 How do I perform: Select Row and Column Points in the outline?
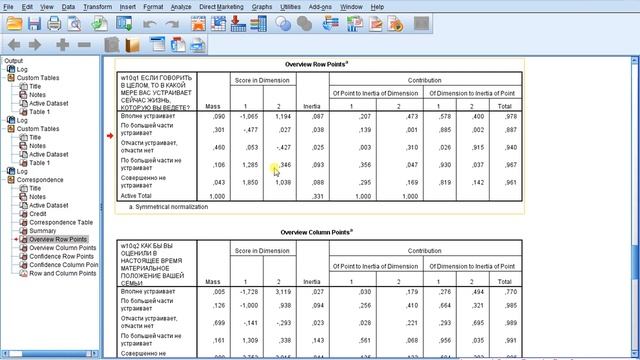point(62,273)
